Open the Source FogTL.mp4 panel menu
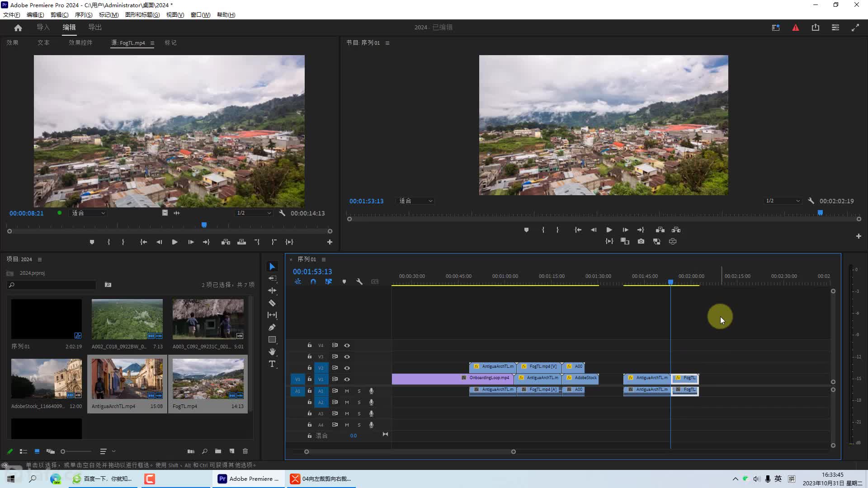868x488 pixels. coord(152,43)
